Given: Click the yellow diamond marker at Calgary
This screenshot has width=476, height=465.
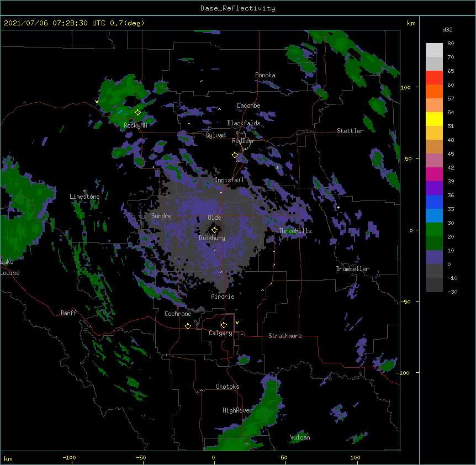Looking at the screenshot, I should (x=224, y=325).
